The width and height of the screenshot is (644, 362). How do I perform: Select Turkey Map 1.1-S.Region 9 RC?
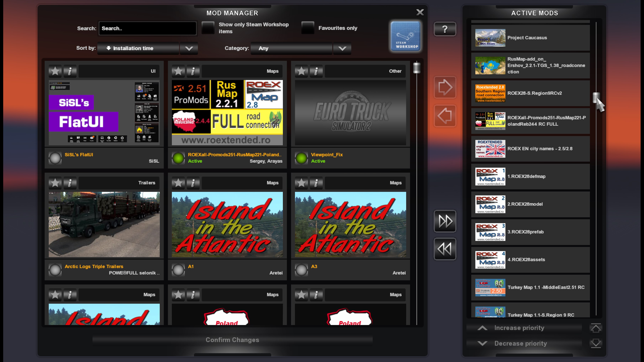[x=530, y=310]
